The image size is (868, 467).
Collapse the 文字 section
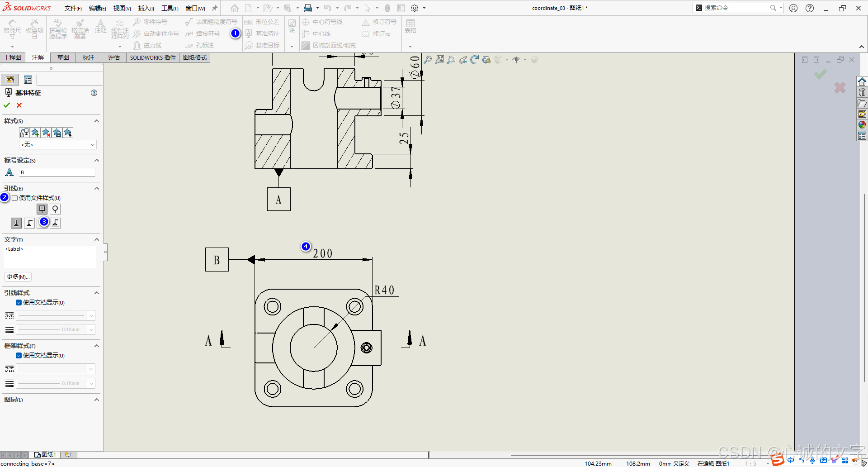[96, 239]
